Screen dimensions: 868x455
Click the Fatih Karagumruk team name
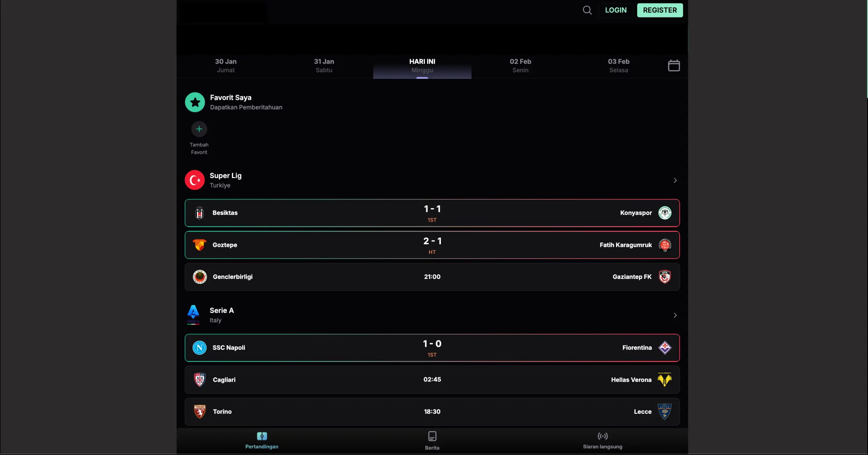(626, 245)
